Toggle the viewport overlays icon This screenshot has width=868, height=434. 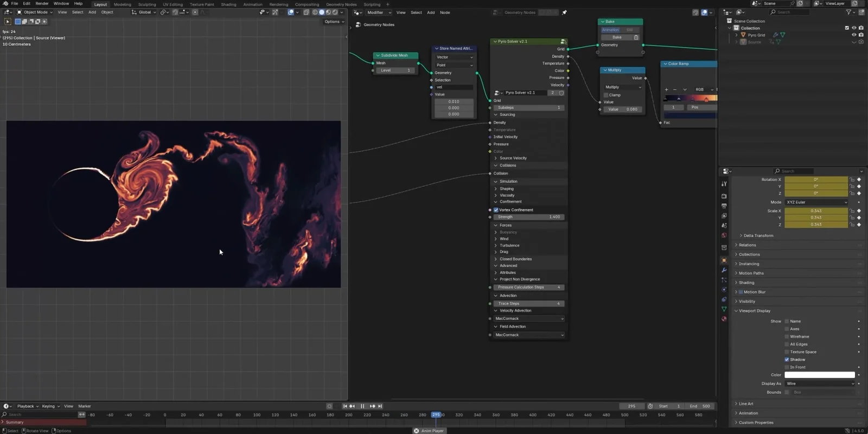(291, 12)
